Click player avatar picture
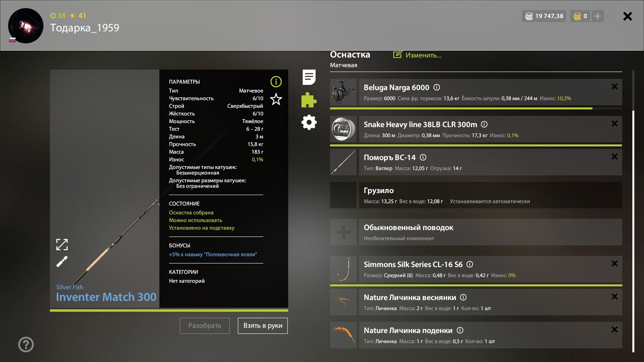The image size is (644, 362). coord(26,26)
